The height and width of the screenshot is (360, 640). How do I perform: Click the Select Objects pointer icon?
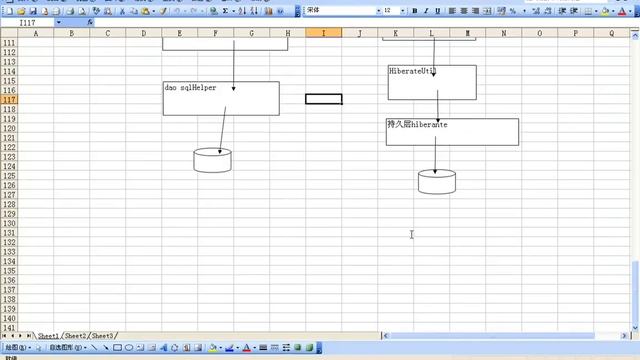(x=38, y=348)
